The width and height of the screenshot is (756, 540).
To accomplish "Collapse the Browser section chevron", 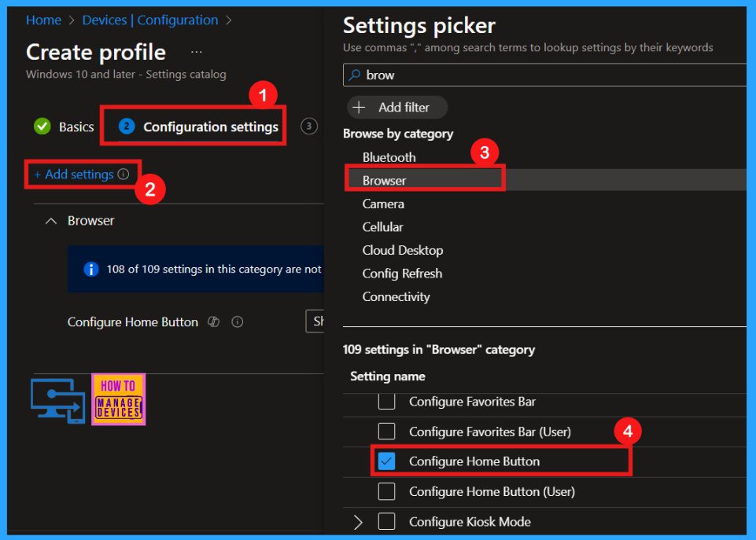I will (51, 221).
